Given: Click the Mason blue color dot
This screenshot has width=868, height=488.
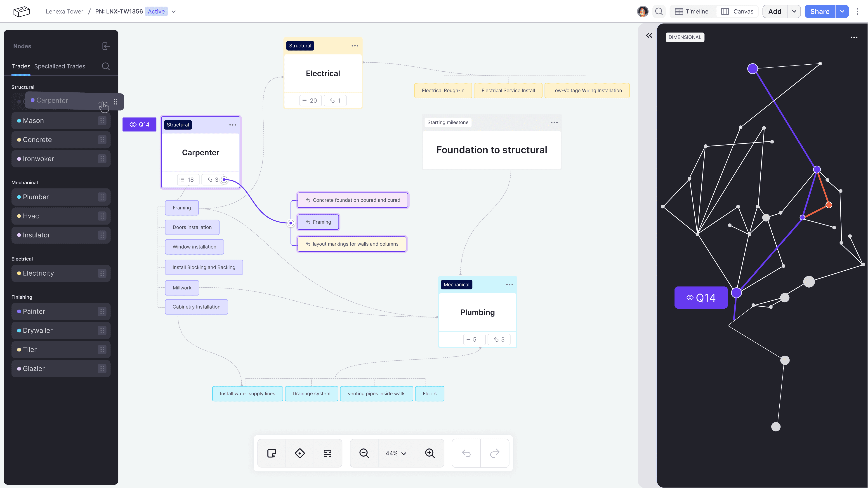Looking at the screenshot, I should coord(19,121).
